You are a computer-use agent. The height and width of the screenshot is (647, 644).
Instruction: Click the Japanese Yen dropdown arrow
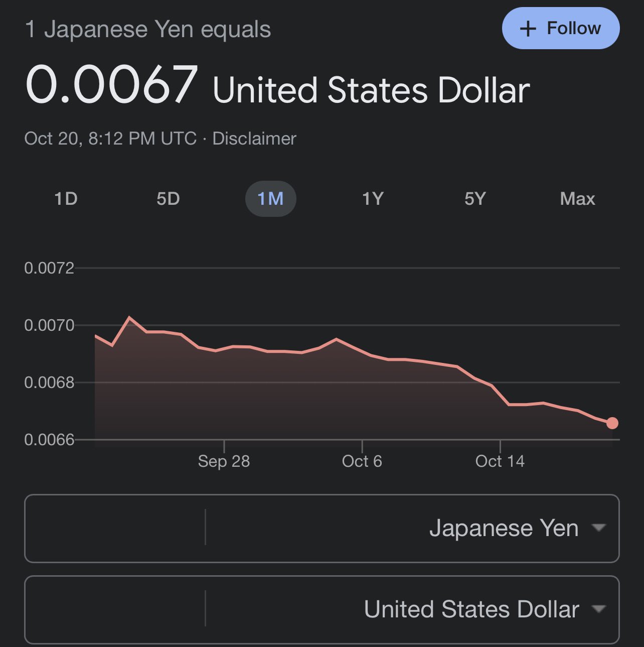click(599, 528)
